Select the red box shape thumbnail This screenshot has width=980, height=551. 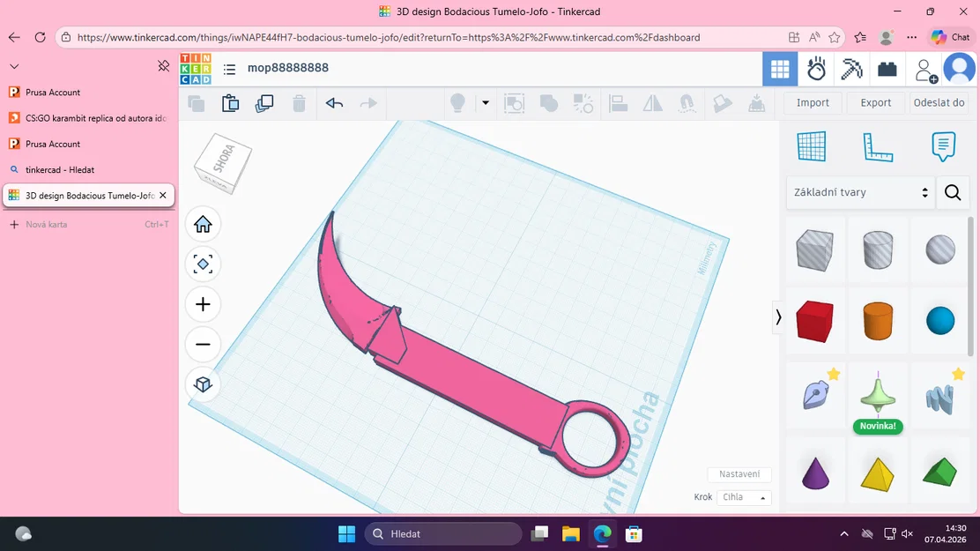814,321
